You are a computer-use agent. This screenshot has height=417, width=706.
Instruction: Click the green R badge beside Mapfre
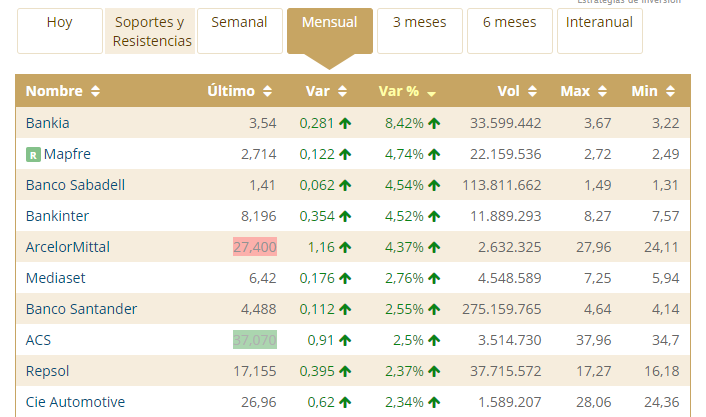point(33,155)
